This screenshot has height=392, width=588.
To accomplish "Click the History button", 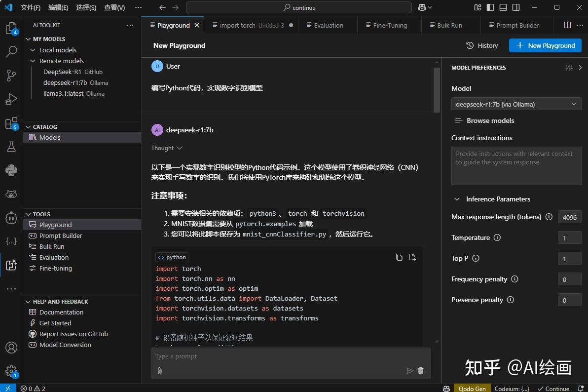I will point(482,45).
